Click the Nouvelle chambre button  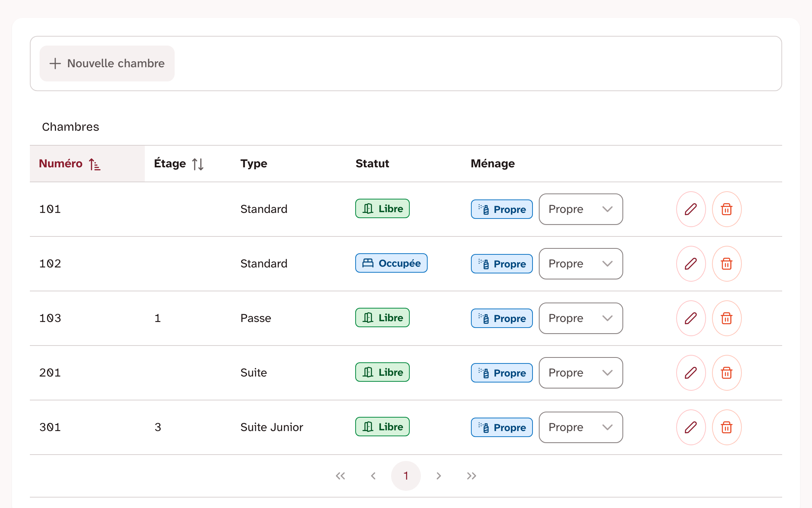[107, 63]
